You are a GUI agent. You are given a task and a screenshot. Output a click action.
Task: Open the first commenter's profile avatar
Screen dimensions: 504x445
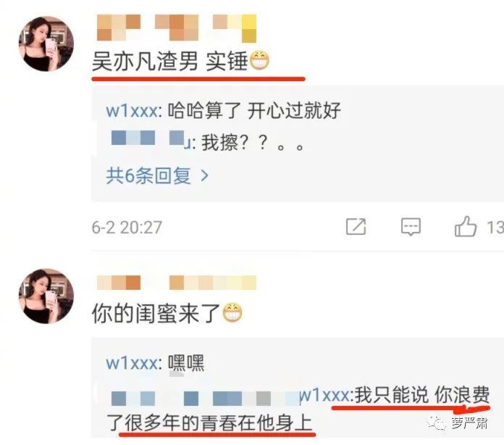(x=46, y=43)
